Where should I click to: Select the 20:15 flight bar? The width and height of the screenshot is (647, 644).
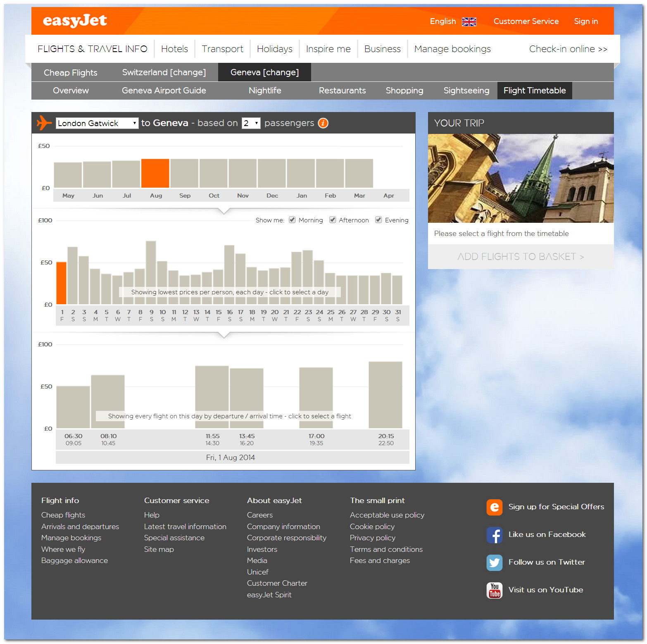tap(385, 395)
